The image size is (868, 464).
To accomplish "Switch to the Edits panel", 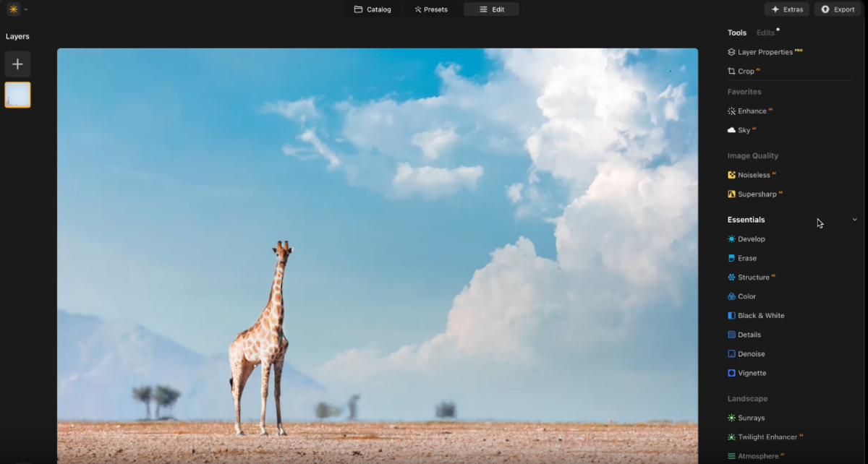I will [x=765, y=32].
